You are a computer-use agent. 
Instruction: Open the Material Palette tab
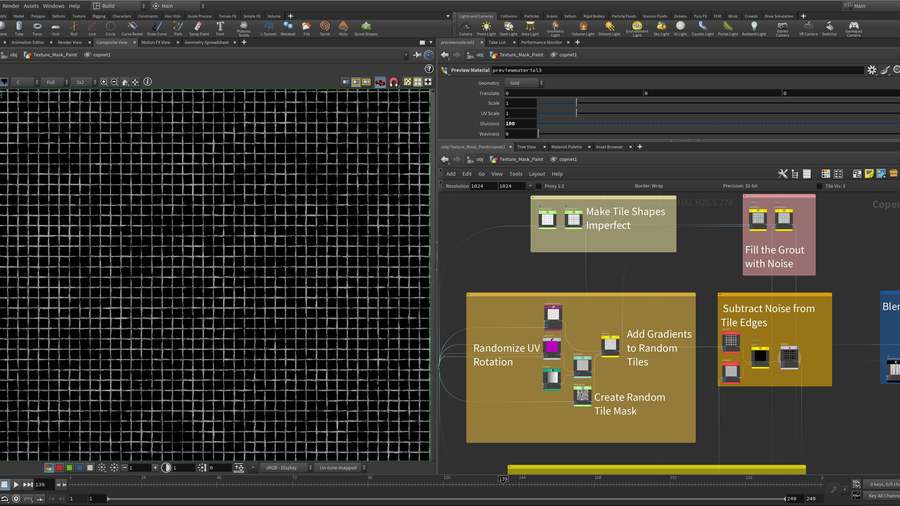(x=567, y=147)
